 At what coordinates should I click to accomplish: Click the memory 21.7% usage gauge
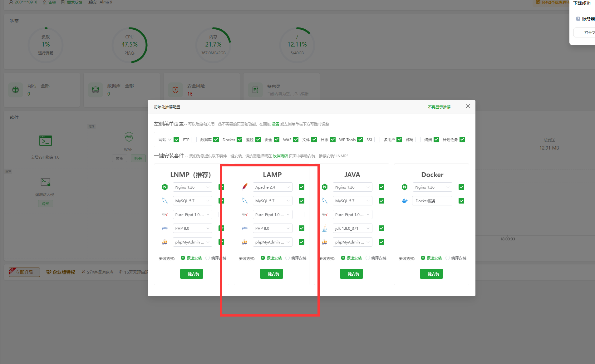[213, 45]
